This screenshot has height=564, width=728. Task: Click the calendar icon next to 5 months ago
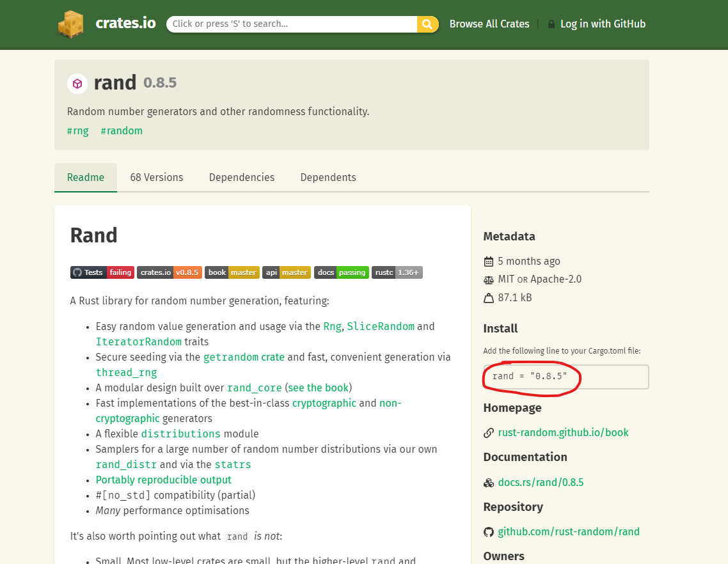coord(489,262)
